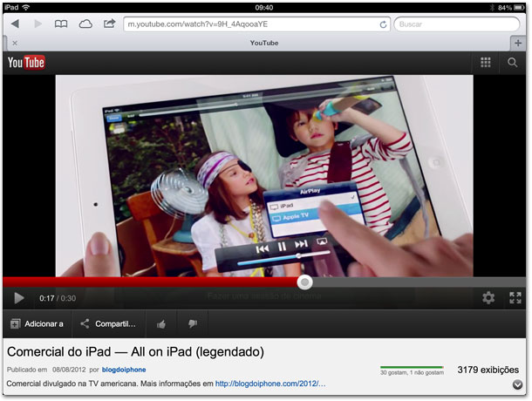
Task: Close the YouTube tab
Action: click(15, 43)
